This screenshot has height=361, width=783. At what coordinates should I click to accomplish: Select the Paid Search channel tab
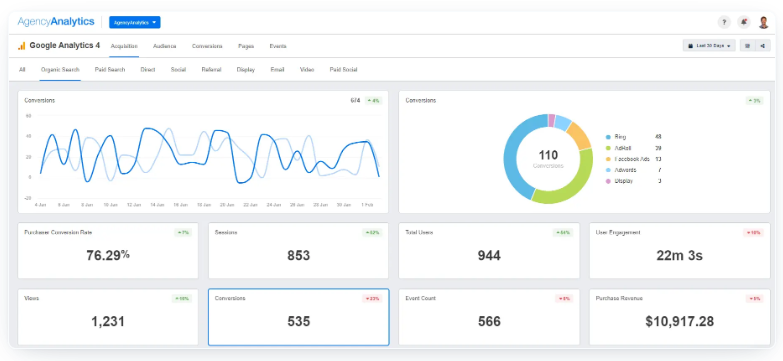pos(110,70)
